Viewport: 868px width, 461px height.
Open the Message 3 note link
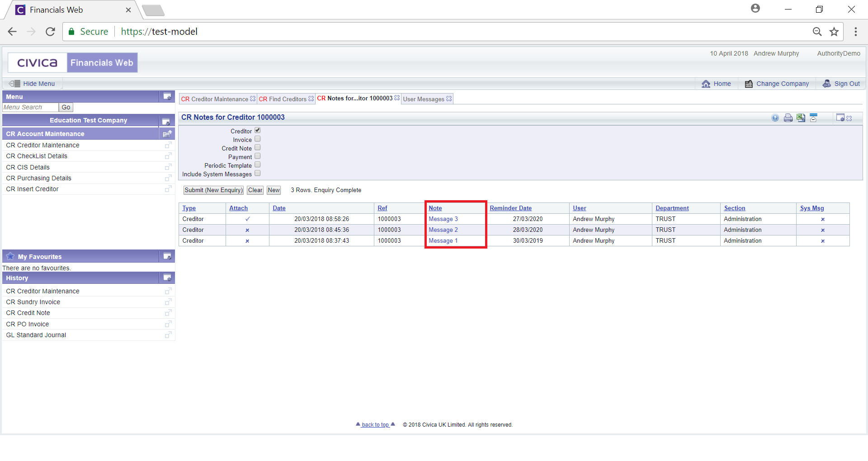(443, 219)
